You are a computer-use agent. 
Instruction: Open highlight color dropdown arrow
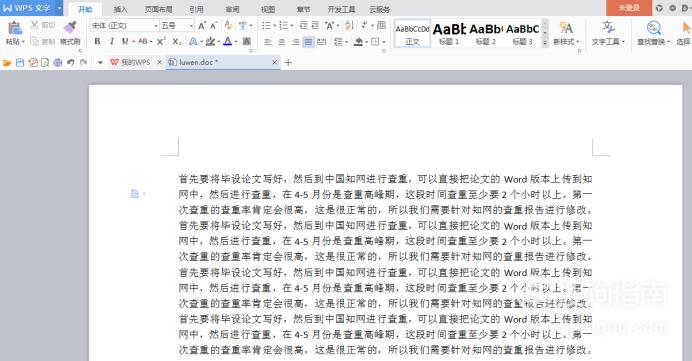218,42
